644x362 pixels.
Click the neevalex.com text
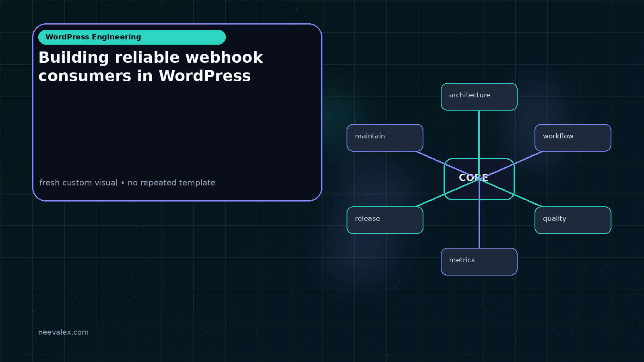pyautogui.click(x=63, y=332)
